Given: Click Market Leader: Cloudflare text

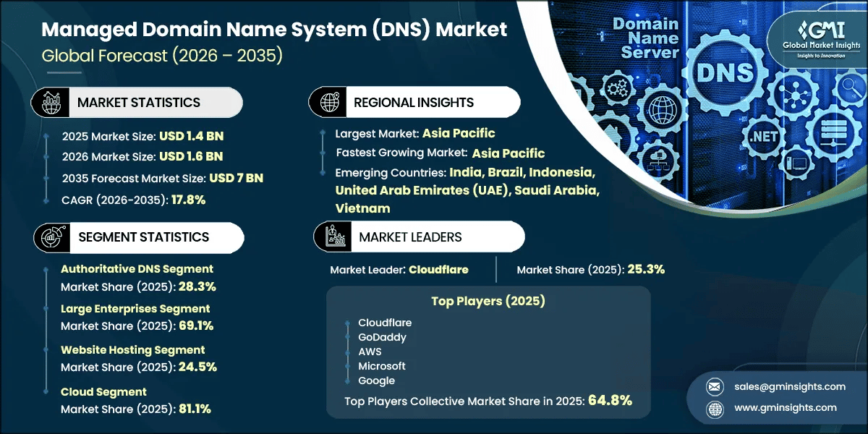Looking at the screenshot, I should [399, 270].
